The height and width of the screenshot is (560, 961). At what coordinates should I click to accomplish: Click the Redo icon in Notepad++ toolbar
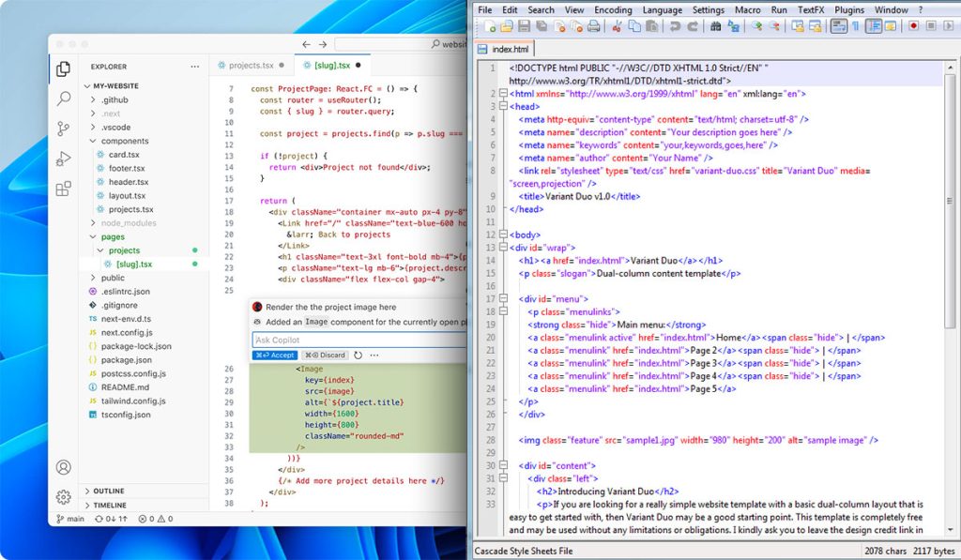pyautogui.click(x=693, y=25)
